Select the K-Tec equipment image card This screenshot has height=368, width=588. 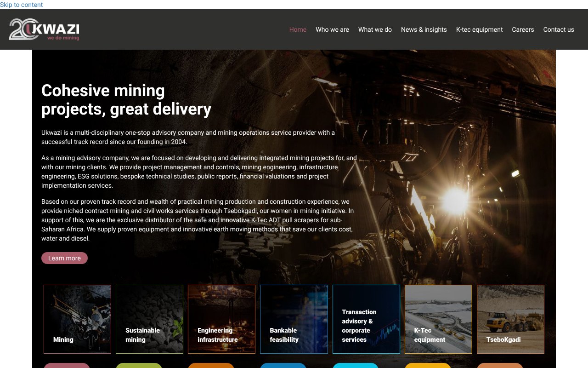click(x=438, y=319)
